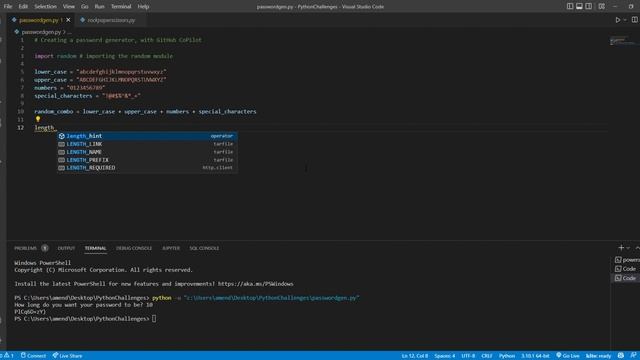This screenshot has width=640, height=360.
Task: Open the rockpaperscissors.py tab
Action: pos(111,20)
